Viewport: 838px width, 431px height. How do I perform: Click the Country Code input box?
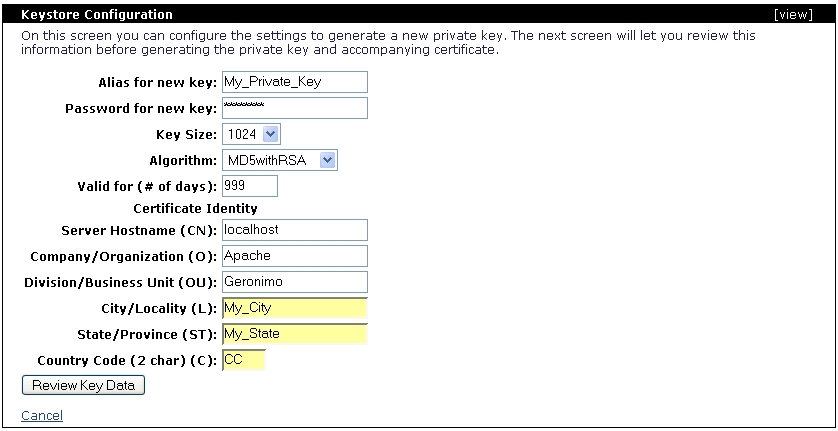(243, 360)
